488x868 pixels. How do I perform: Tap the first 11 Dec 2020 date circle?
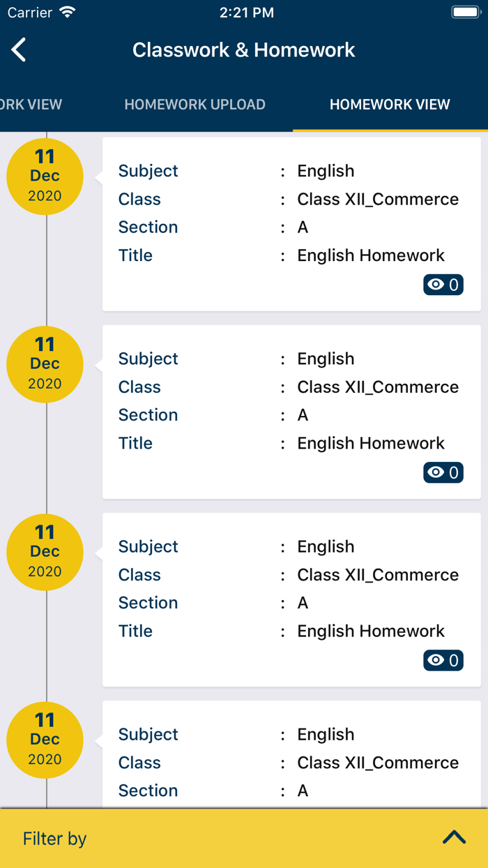45,177
